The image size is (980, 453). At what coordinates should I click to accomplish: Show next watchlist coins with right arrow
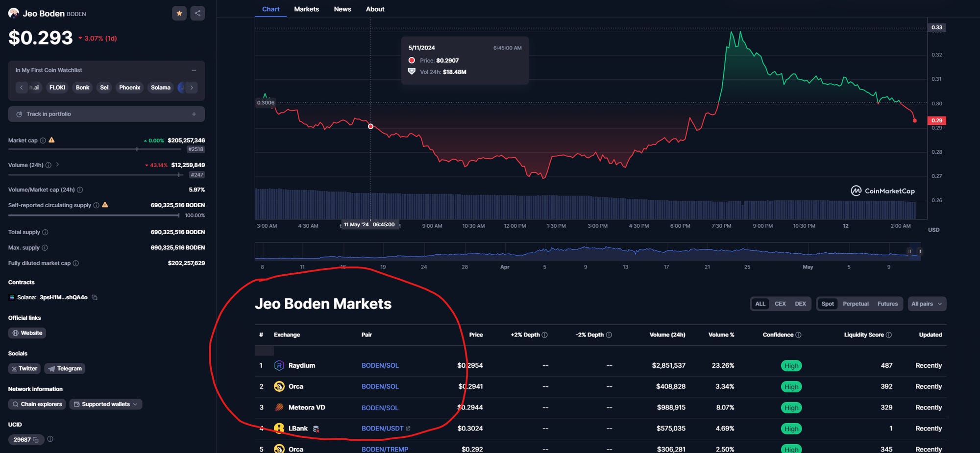pyautogui.click(x=192, y=88)
